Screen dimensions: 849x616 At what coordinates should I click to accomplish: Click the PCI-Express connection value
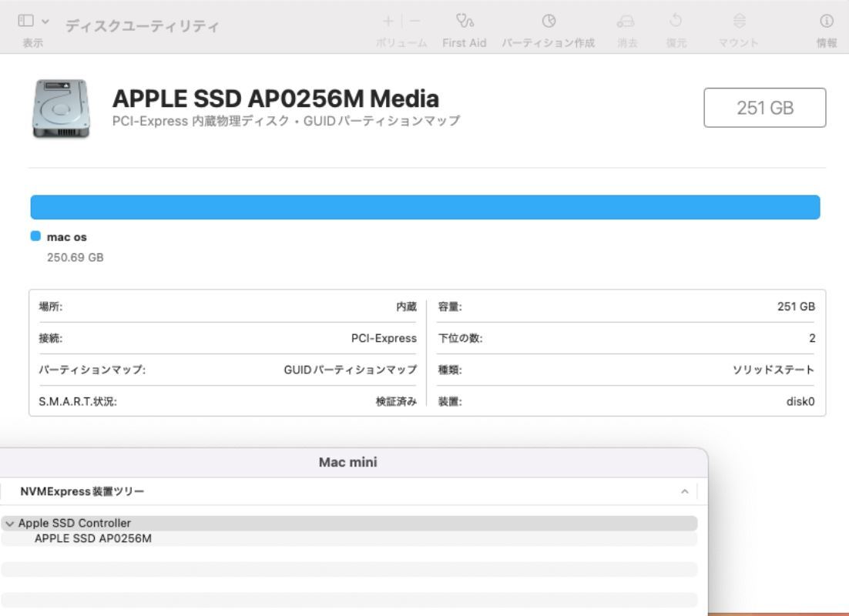click(x=384, y=338)
